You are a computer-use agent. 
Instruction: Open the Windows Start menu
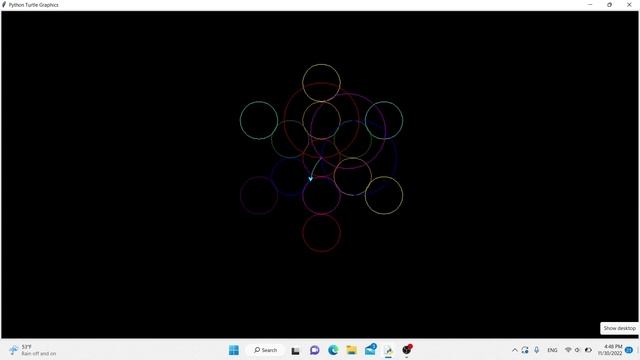coord(234,350)
